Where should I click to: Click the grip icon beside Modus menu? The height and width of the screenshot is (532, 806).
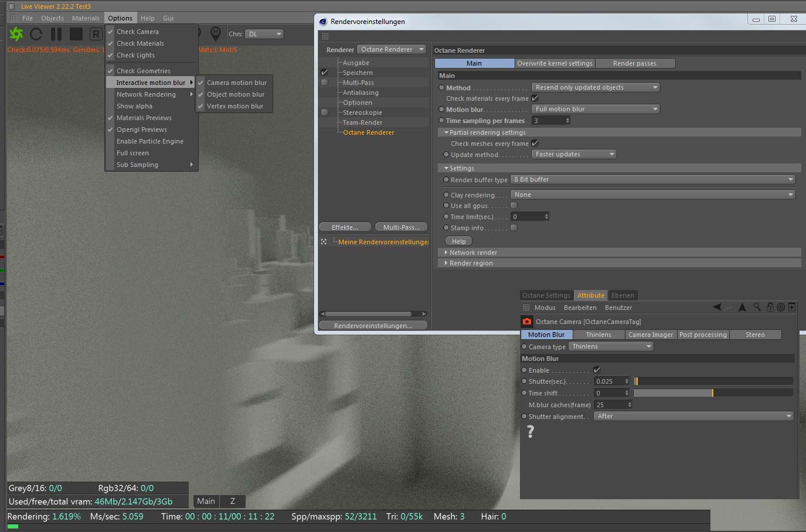[x=526, y=308]
